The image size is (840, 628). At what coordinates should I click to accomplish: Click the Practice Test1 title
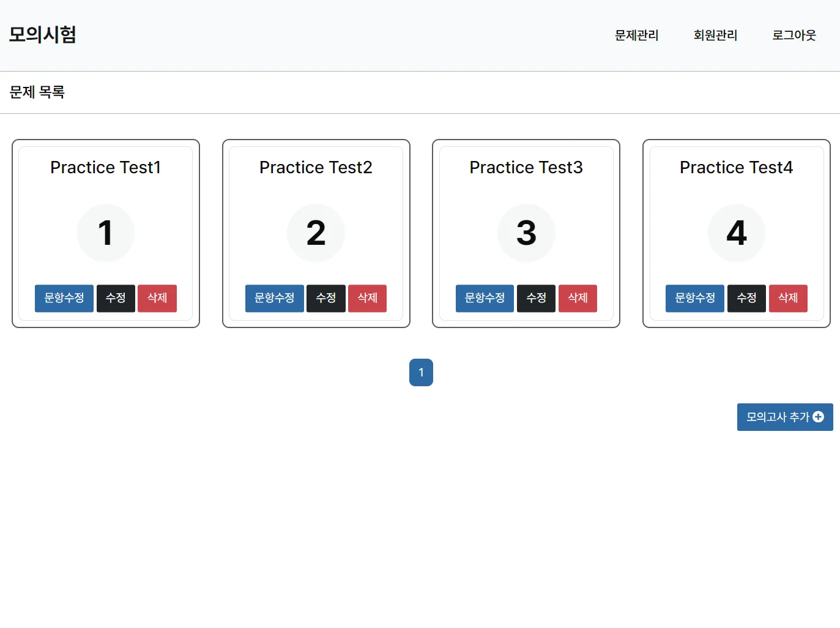click(106, 167)
